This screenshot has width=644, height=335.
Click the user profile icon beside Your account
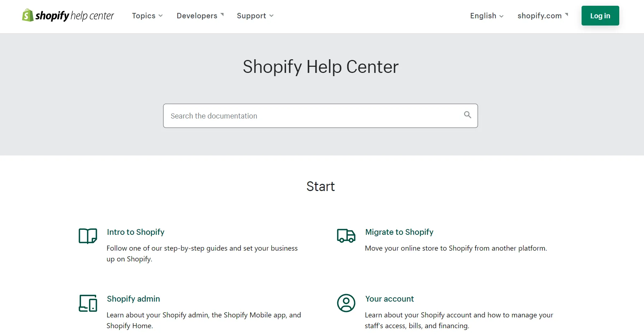[x=346, y=303]
